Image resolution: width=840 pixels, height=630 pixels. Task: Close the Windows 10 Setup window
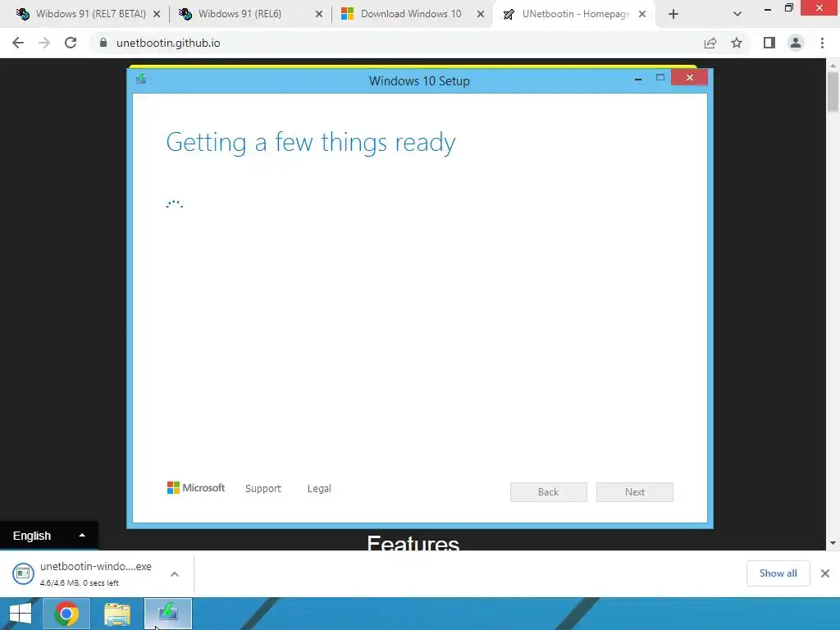point(689,78)
